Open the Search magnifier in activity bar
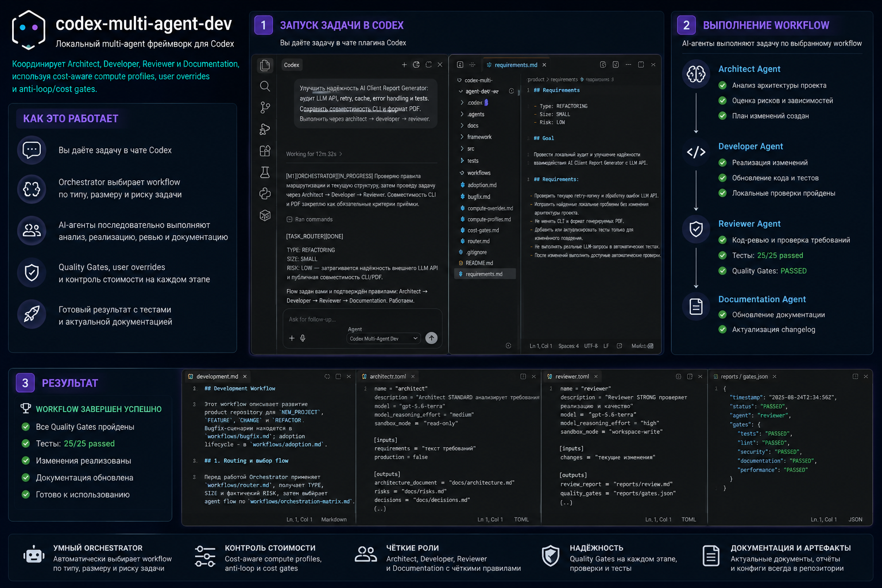The height and width of the screenshot is (588, 882). coord(265,86)
